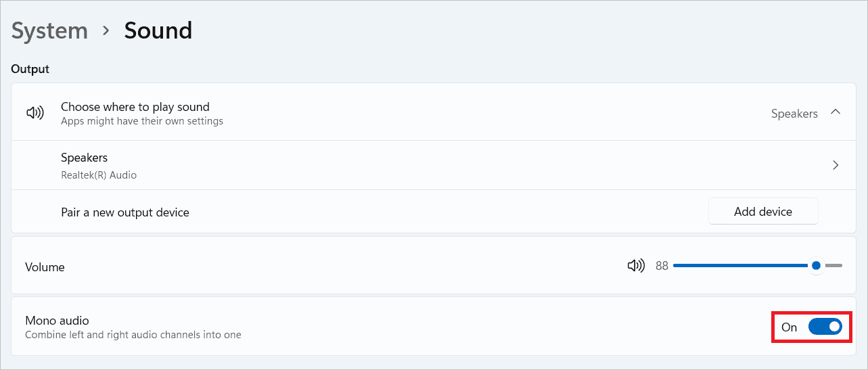Set volume to maximum on slider track end
The width and height of the screenshot is (868, 370).
point(841,266)
